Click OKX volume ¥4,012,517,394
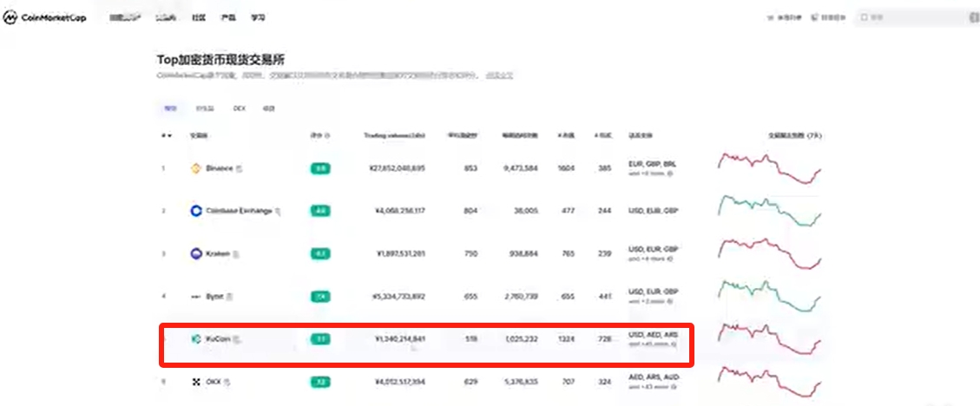 coord(398,381)
